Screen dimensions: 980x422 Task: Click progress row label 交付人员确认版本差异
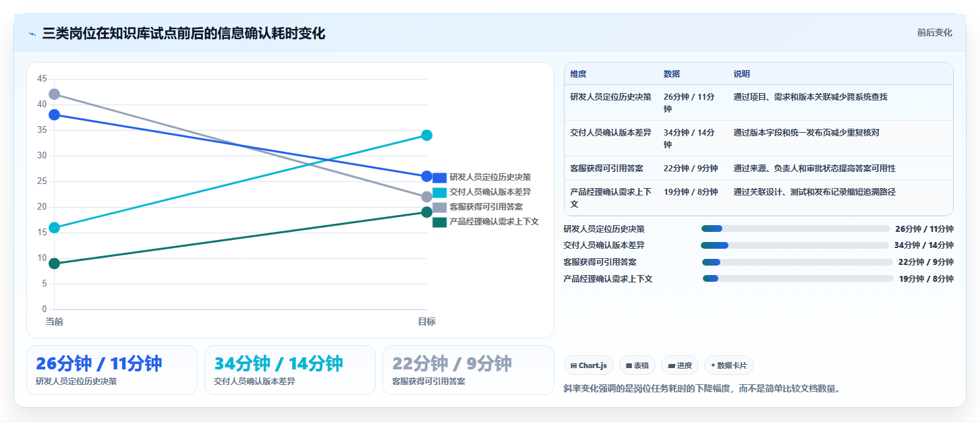pyautogui.click(x=604, y=245)
